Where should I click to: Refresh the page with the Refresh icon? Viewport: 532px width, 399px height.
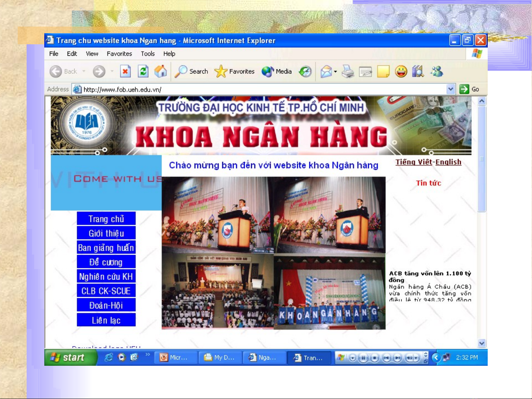143,71
